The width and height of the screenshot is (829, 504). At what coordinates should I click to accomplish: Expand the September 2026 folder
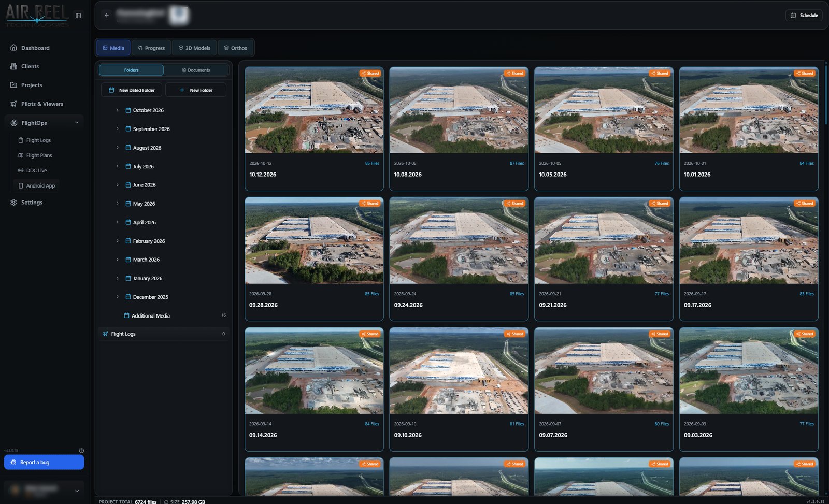pyautogui.click(x=117, y=129)
